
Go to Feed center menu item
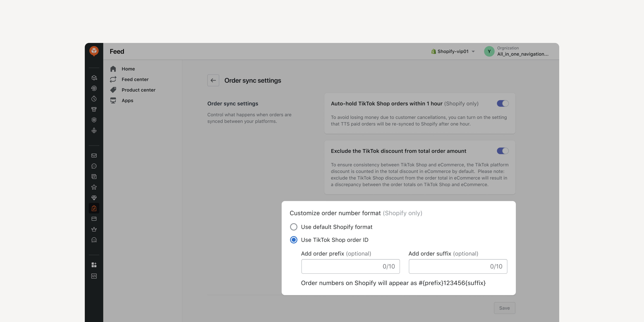(135, 79)
